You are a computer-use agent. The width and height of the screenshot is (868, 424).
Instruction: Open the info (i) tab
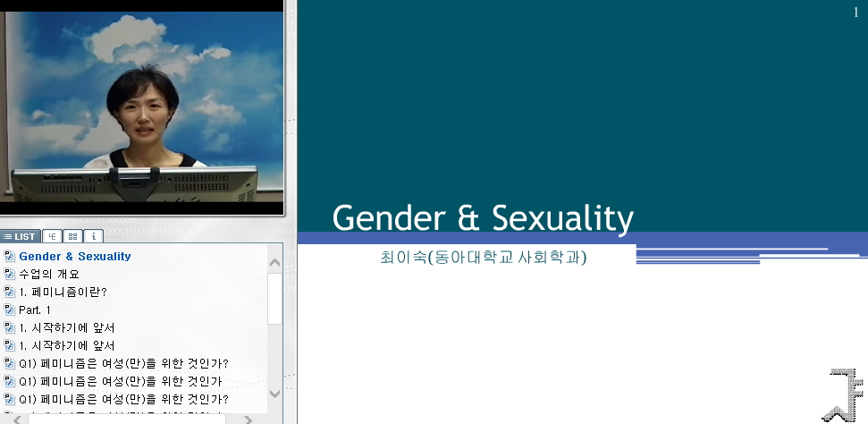click(93, 236)
